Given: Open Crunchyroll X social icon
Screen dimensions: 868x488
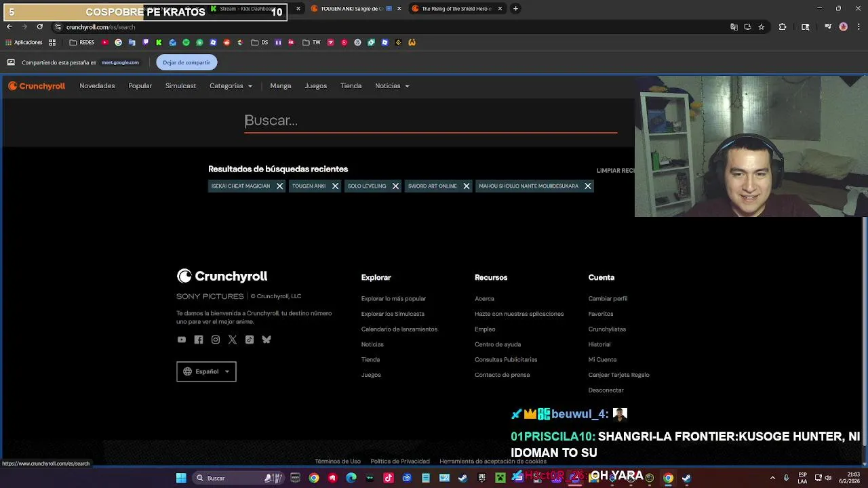Looking at the screenshot, I should point(233,340).
